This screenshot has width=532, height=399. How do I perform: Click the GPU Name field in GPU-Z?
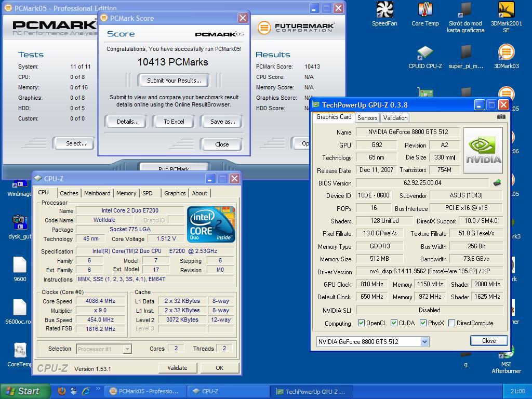point(408,131)
